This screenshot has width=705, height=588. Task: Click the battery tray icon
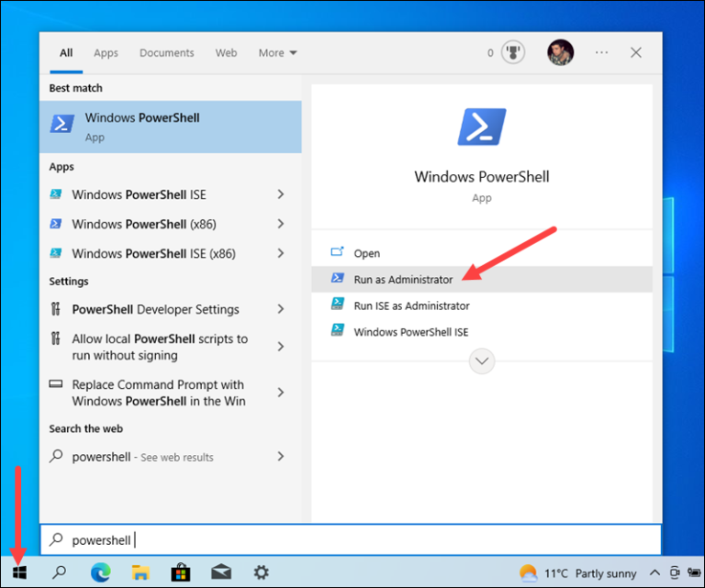(x=694, y=572)
